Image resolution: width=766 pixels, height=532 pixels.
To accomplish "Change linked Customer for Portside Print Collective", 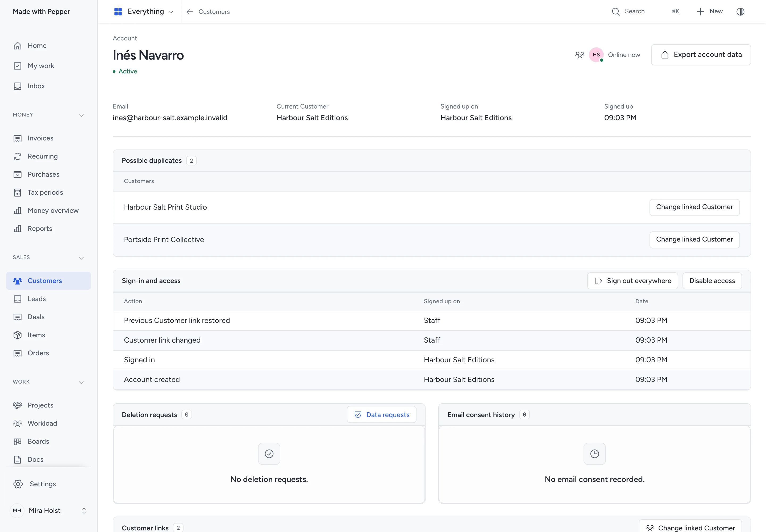I will [x=694, y=240].
